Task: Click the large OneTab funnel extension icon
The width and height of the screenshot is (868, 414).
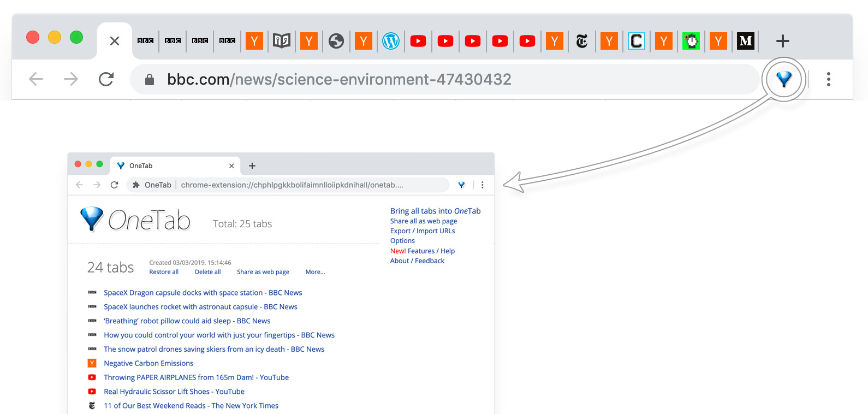Action: (x=784, y=80)
